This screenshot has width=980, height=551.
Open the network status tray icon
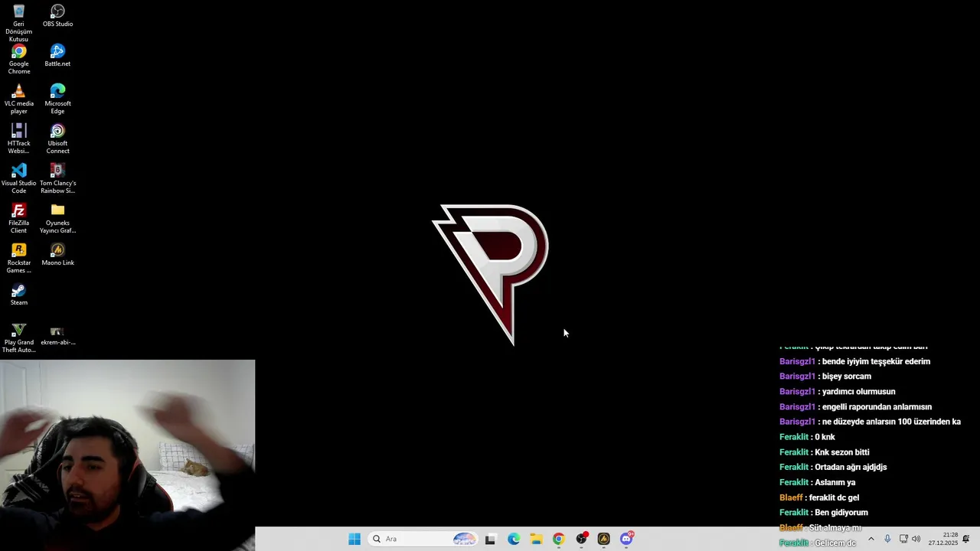click(x=903, y=539)
